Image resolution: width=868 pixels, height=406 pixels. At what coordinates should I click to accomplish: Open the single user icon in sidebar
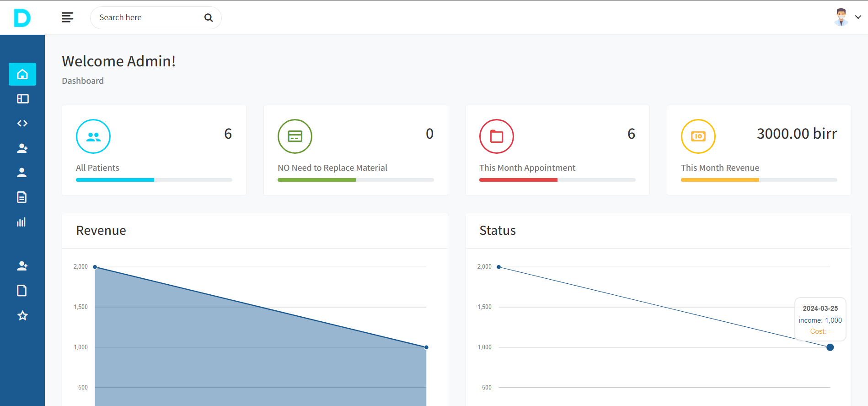tap(22, 173)
